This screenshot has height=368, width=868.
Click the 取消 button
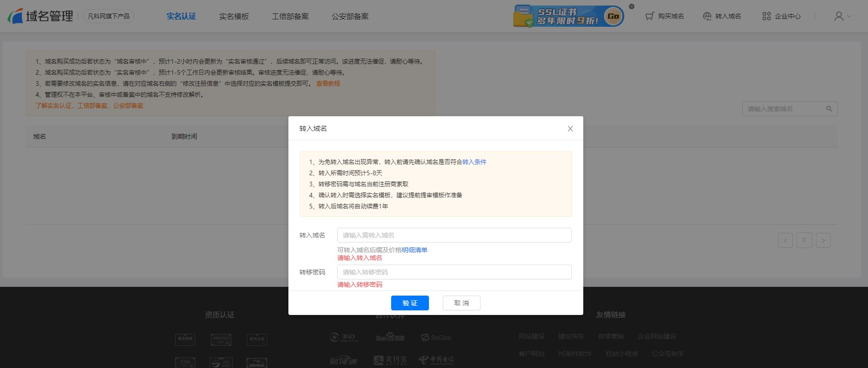pyautogui.click(x=462, y=303)
